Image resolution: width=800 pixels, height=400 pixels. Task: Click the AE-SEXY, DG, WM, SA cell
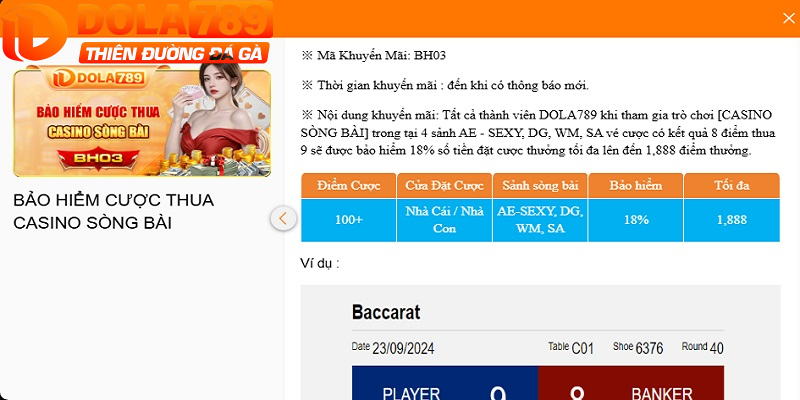(x=540, y=220)
